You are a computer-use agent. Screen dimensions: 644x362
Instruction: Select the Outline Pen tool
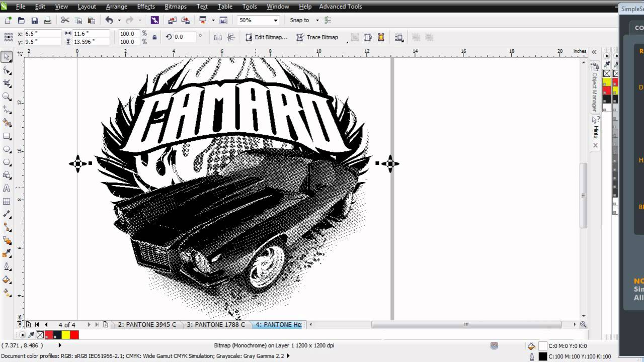tap(7, 266)
